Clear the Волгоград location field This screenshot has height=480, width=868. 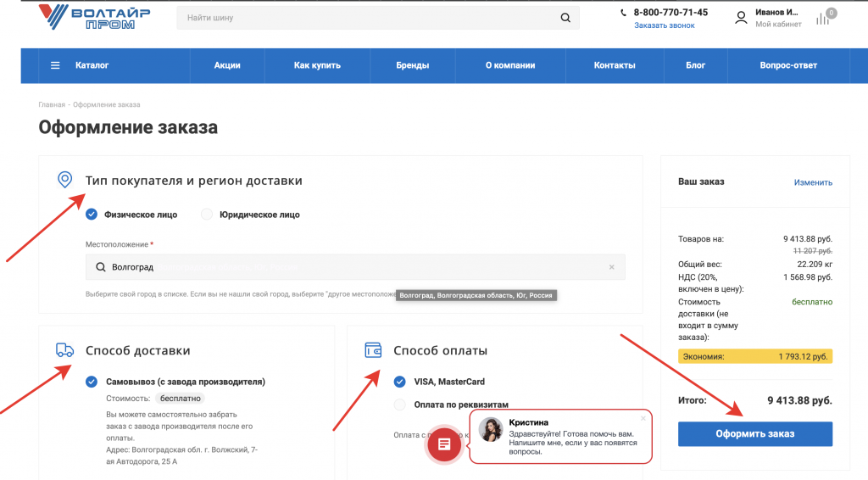(611, 267)
